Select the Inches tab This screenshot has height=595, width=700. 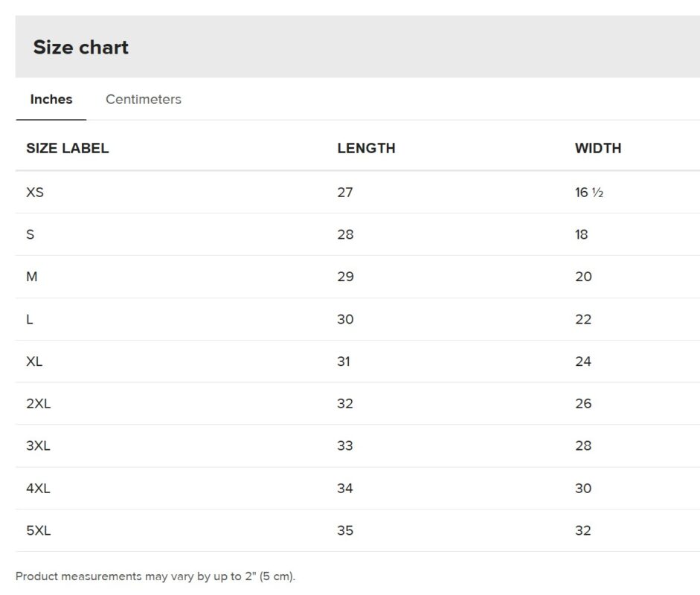[x=51, y=100]
